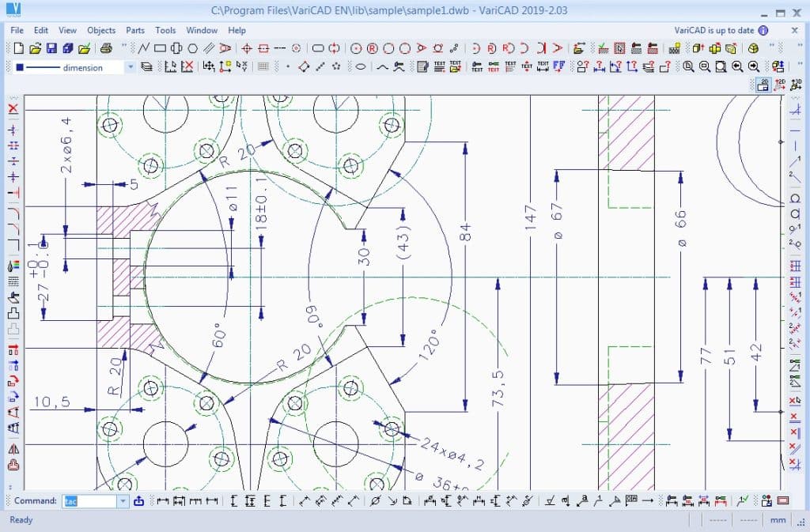
Task: Open the Tools menu
Action: tap(165, 30)
